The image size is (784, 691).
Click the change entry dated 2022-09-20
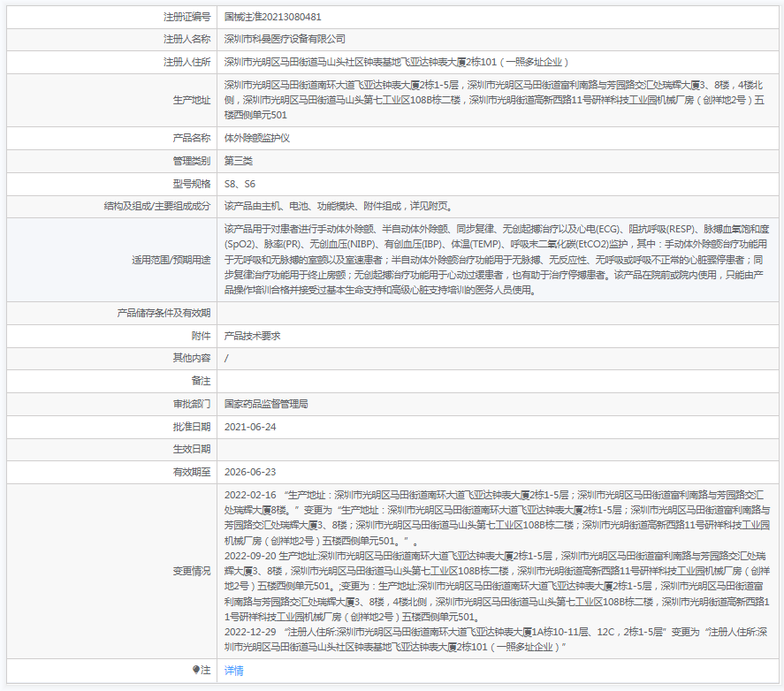click(497, 586)
